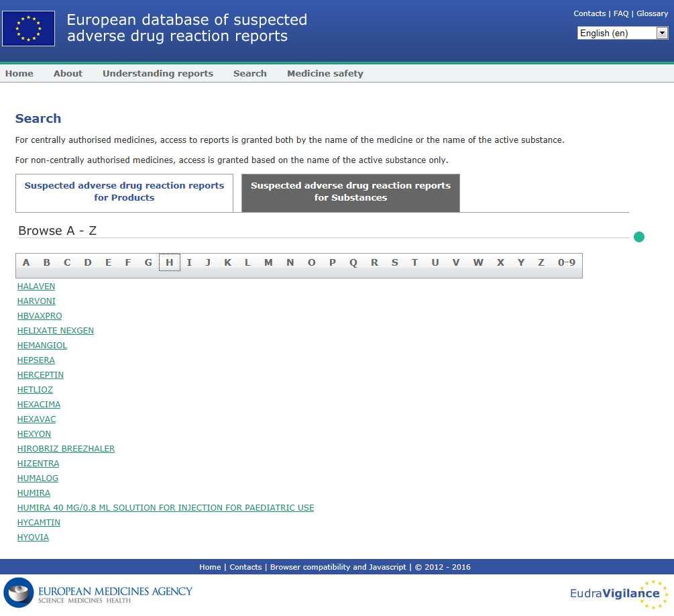Open the HBVAXPRO report link
This screenshot has width=674, height=616.
(40, 316)
